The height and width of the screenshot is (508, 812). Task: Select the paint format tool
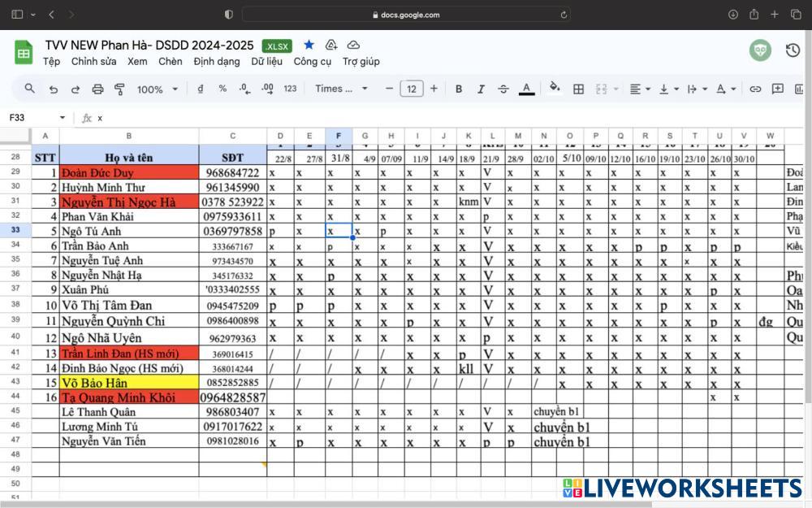pos(119,89)
